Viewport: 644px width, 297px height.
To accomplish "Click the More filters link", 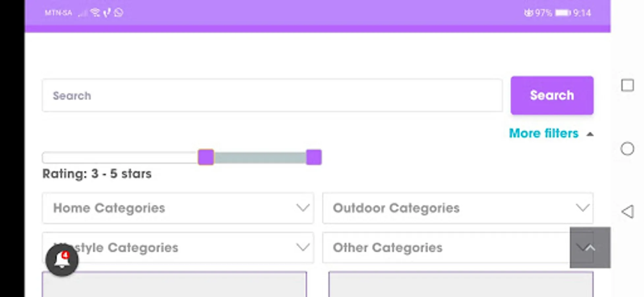I will 543,133.
